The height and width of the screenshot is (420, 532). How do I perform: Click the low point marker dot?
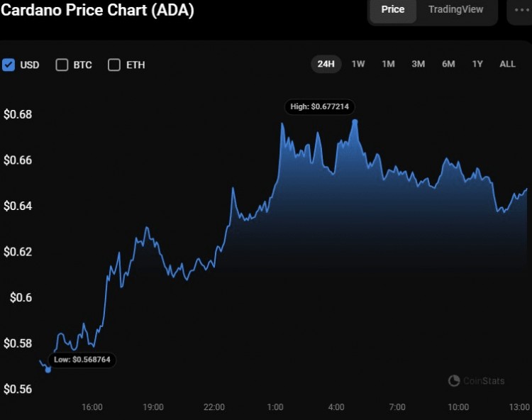point(48,370)
